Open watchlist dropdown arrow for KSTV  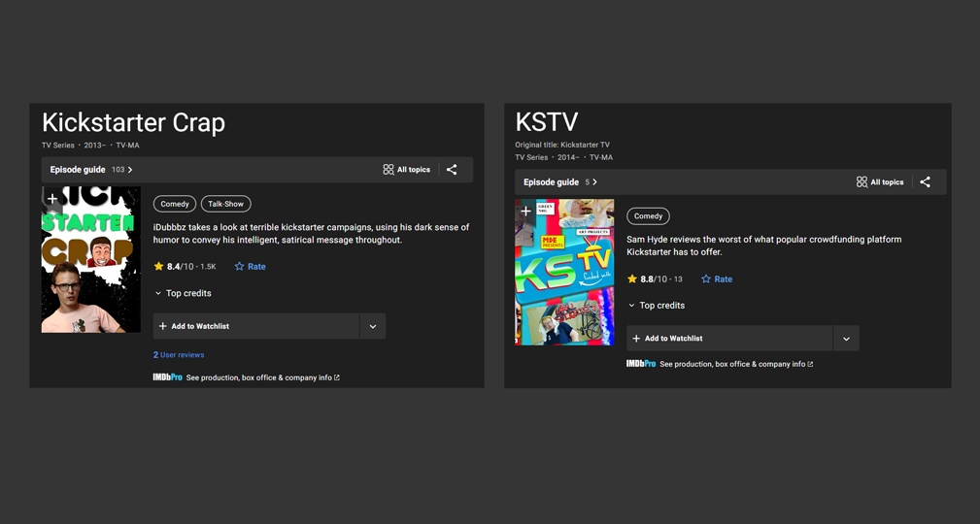pos(846,339)
